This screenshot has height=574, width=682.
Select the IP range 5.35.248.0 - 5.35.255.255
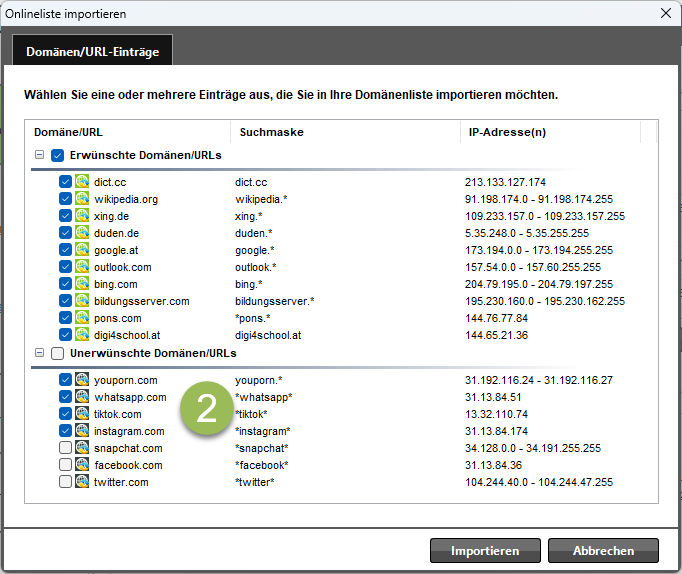tap(527, 233)
